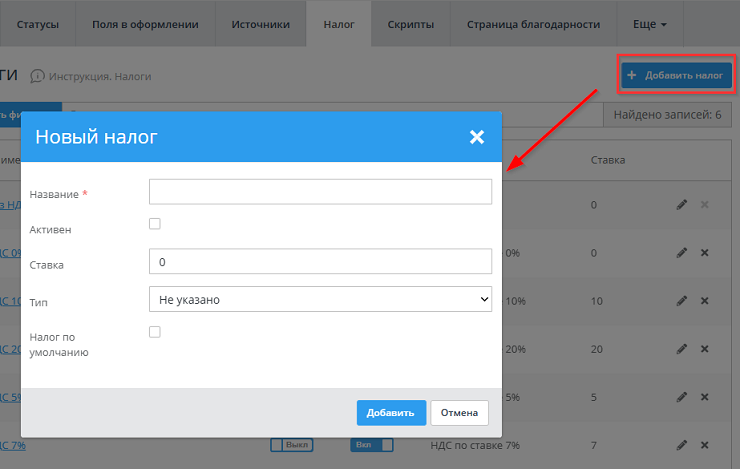This screenshot has height=469, width=740.
Task: Click the Отмена button
Action: point(460,413)
